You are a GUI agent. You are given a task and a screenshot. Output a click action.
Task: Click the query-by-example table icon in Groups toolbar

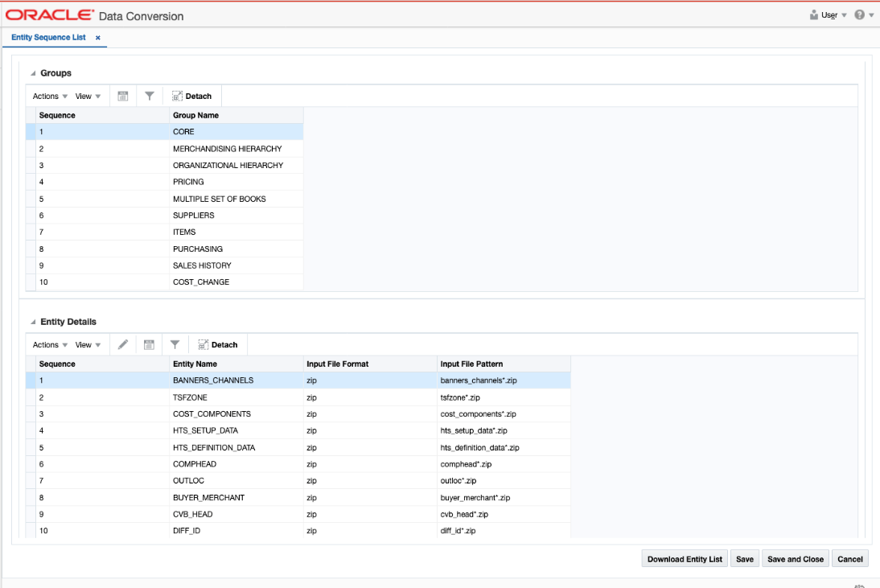click(x=122, y=96)
